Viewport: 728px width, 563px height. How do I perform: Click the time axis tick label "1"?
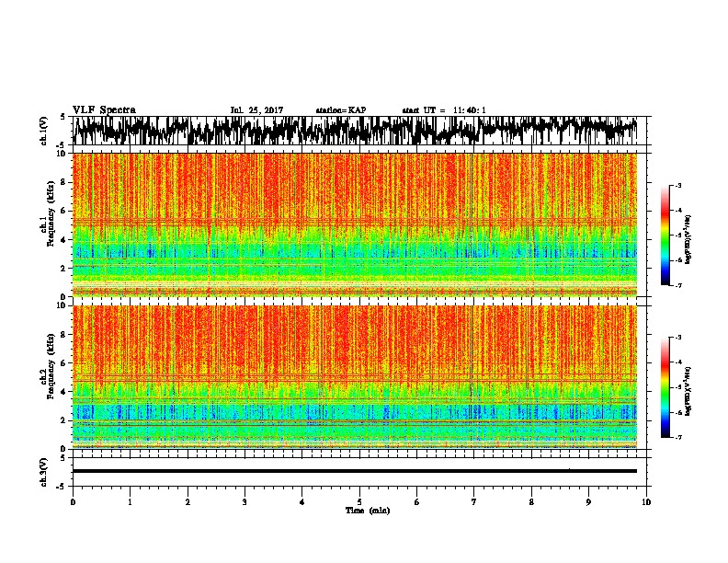[x=130, y=502]
